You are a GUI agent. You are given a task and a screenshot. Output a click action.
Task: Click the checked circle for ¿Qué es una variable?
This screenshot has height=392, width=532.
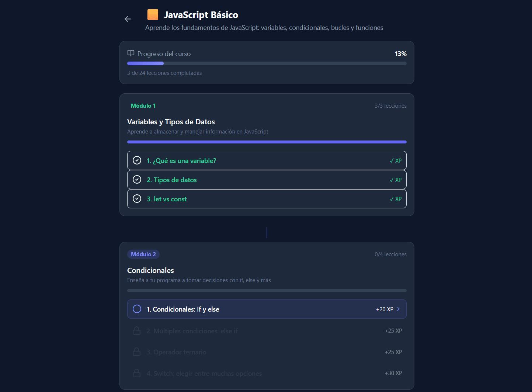pos(137,160)
